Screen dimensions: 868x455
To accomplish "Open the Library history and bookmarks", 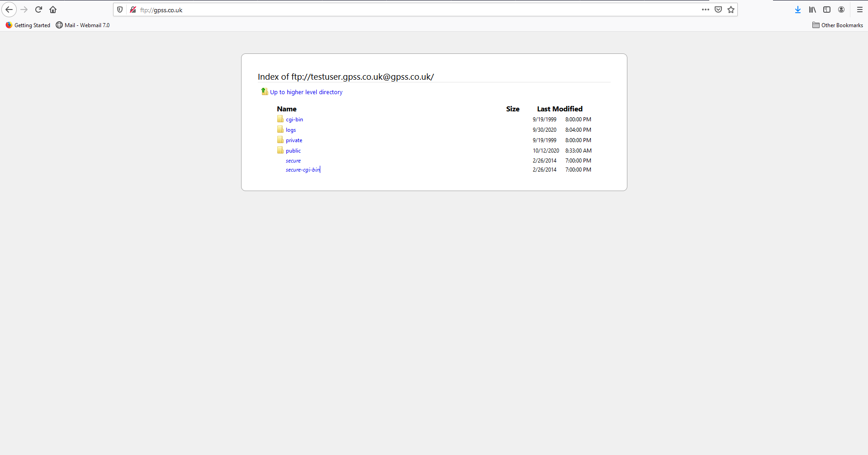I will pyautogui.click(x=812, y=10).
